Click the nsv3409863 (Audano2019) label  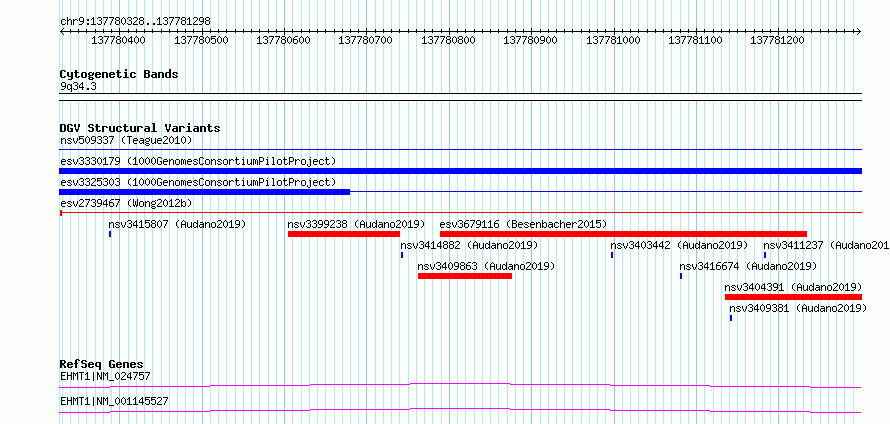tap(486, 266)
